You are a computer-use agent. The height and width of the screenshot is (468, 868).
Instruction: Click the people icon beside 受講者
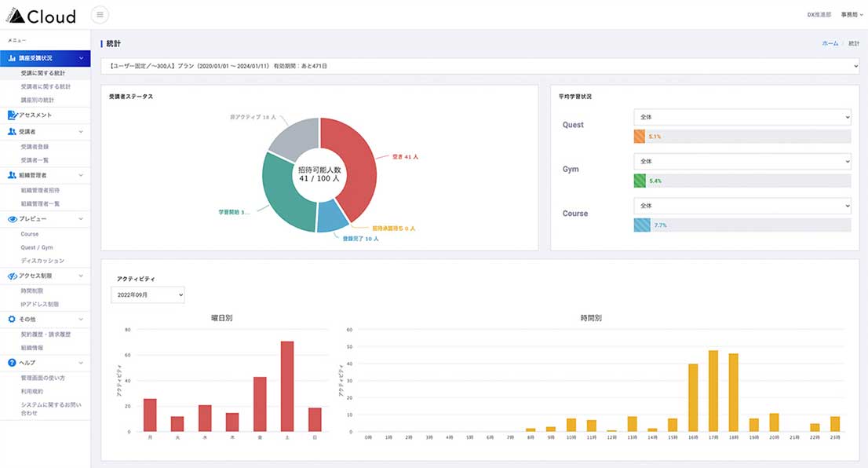[x=12, y=132]
